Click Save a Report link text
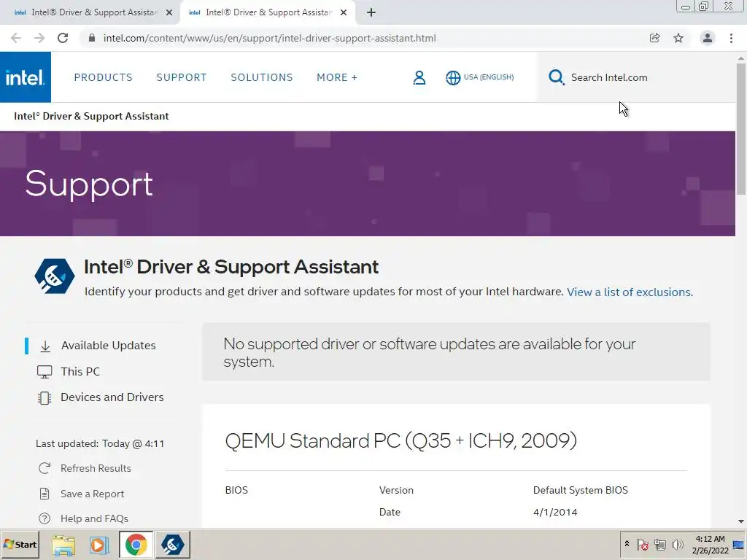This screenshot has width=747, height=560. tap(93, 494)
